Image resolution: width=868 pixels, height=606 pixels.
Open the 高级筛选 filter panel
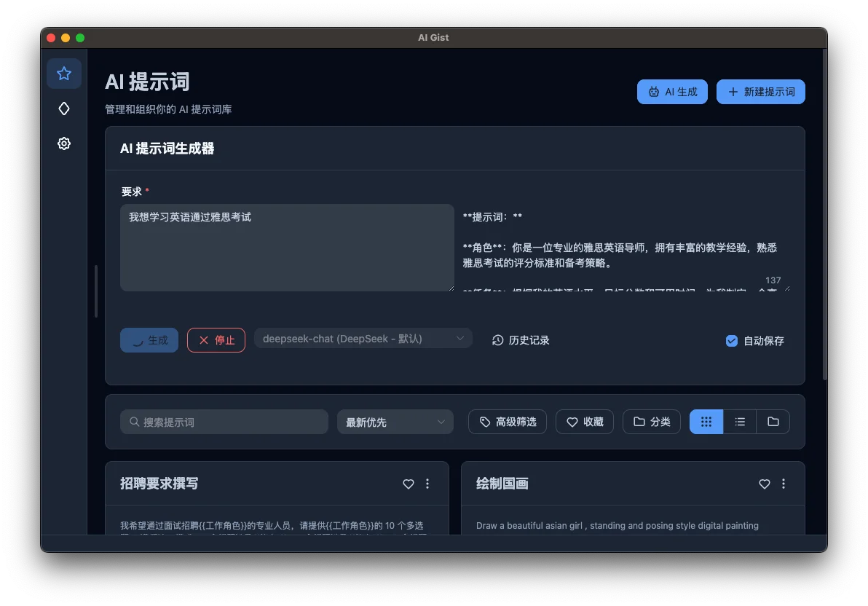(x=507, y=421)
